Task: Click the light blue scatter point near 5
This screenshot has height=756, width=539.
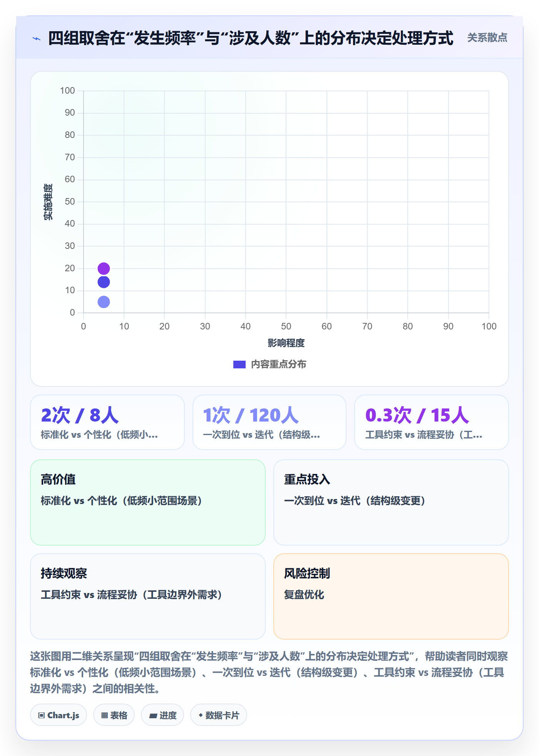Action: tap(104, 302)
